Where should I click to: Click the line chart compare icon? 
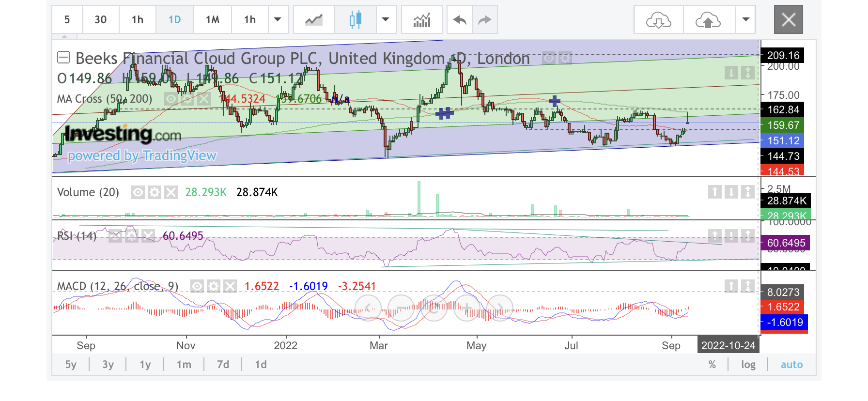tap(314, 20)
